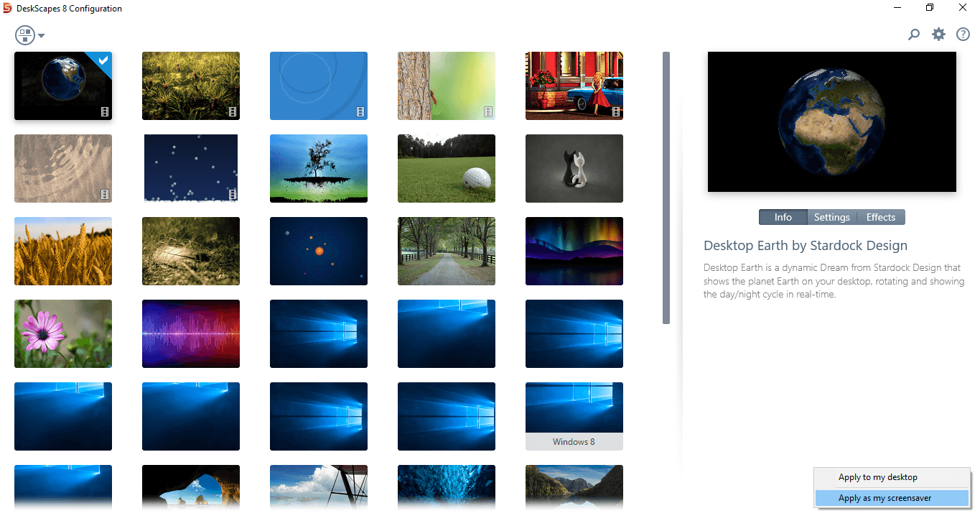Click film strip icon on grass field thumbnail
Viewport: 980px width, 521px height.
[x=233, y=112]
